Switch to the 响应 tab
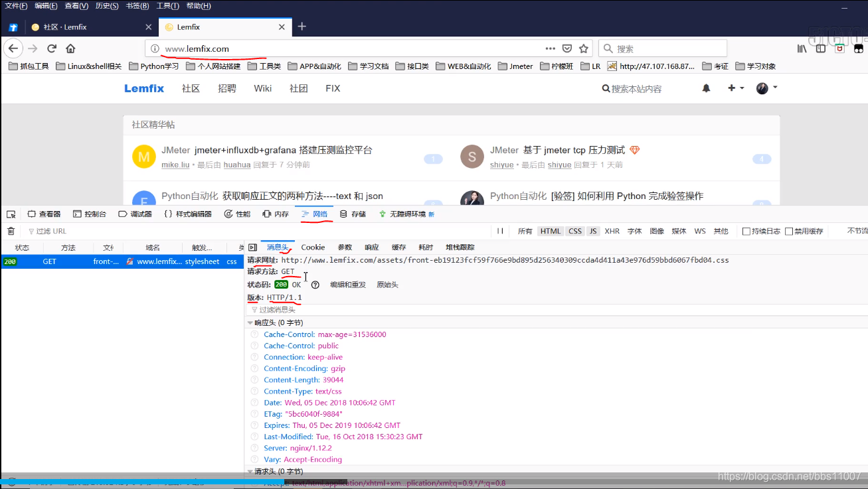The image size is (868, 489). point(372,247)
